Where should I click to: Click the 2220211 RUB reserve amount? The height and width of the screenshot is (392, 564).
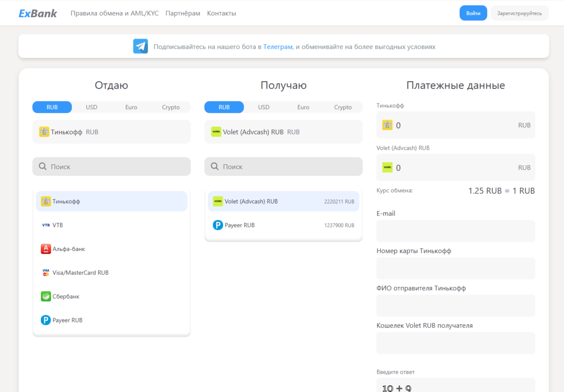[x=339, y=202]
